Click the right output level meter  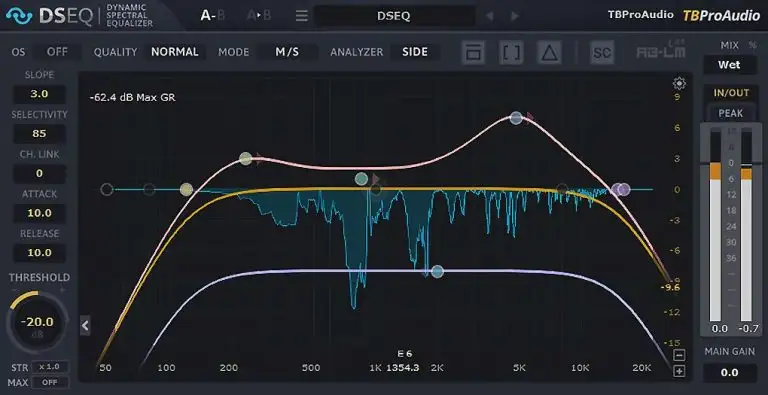(x=746, y=225)
